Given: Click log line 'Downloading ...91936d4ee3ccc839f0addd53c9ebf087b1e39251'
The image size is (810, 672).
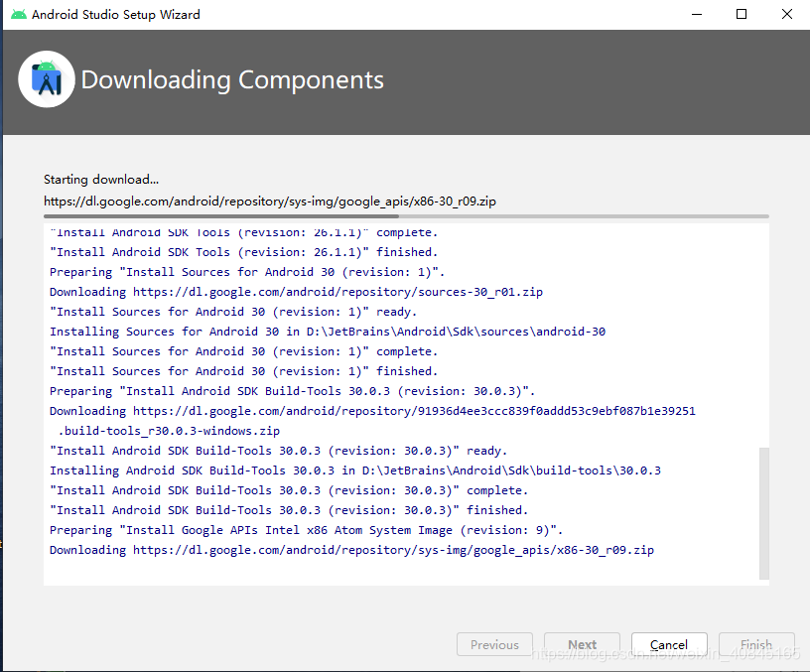Looking at the screenshot, I should 372,411.
